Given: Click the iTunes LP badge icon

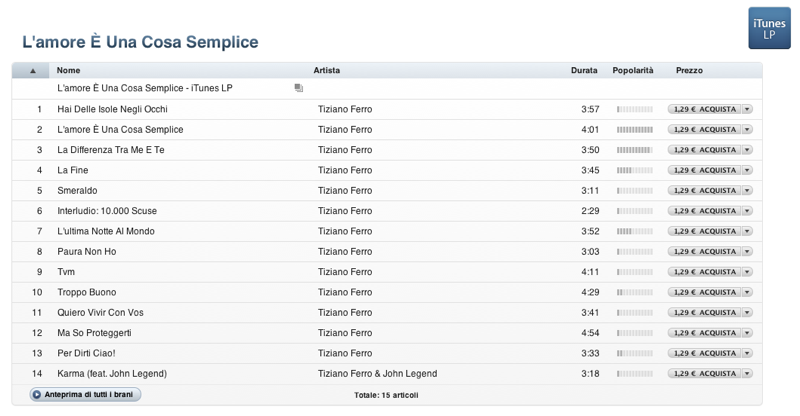Looking at the screenshot, I should pyautogui.click(x=769, y=28).
